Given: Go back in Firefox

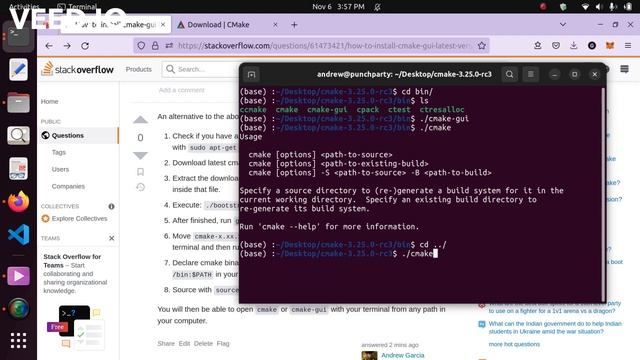Looking at the screenshot, I should tap(49, 46).
